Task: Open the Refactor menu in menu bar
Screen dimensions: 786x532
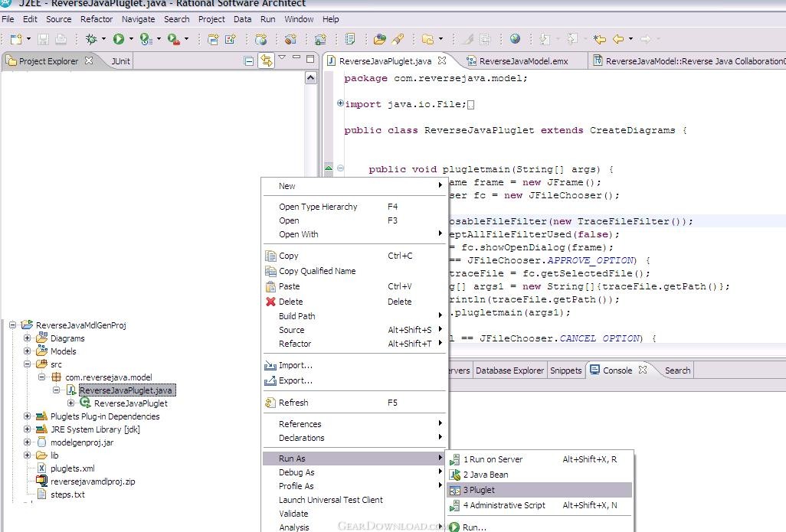Action: pyautogui.click(x=97, y=20)
